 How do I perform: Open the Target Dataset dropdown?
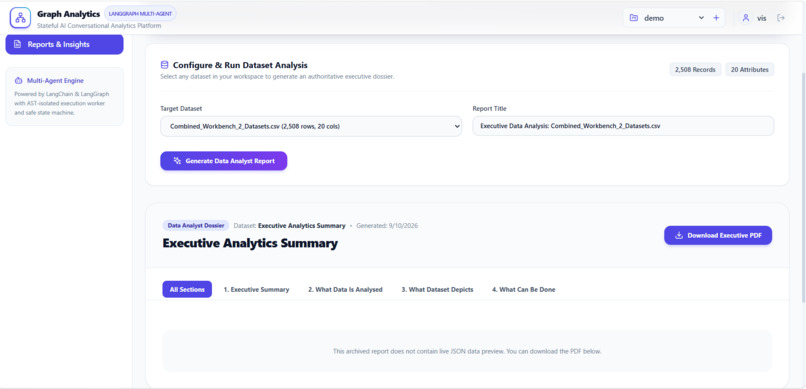(311, 126)
